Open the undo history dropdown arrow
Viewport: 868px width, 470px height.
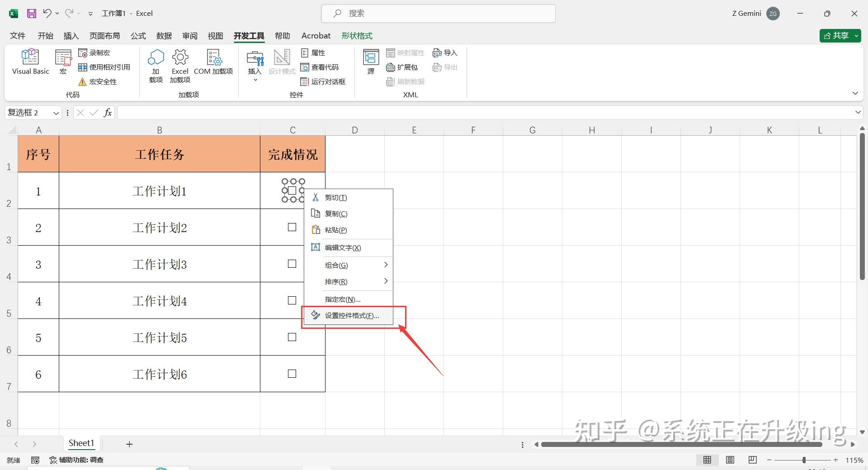pyautogui.click(x=57, y=14)
